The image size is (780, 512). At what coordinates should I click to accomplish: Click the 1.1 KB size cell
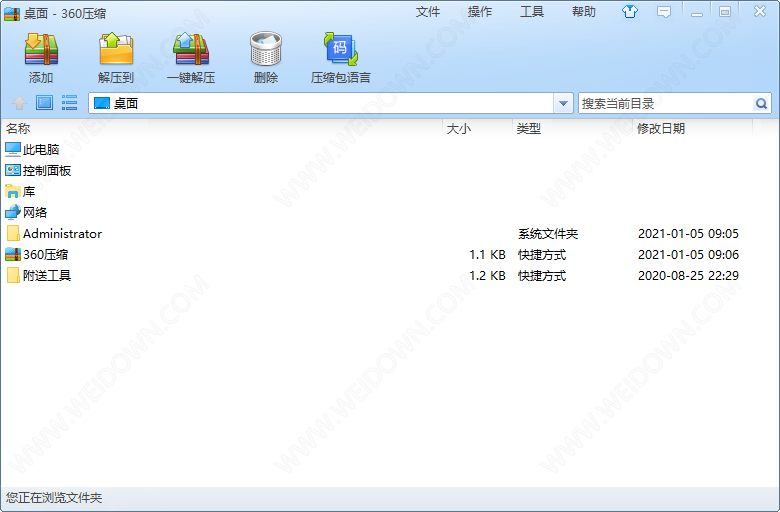pyautogui.click(x=487, y=255)
